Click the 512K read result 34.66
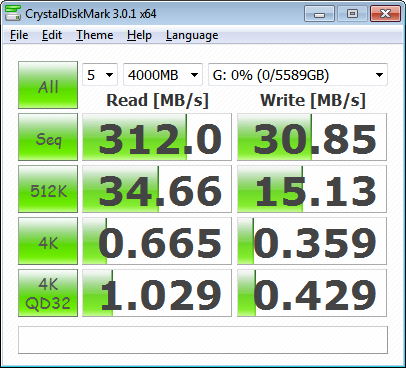 click(157, 189)
